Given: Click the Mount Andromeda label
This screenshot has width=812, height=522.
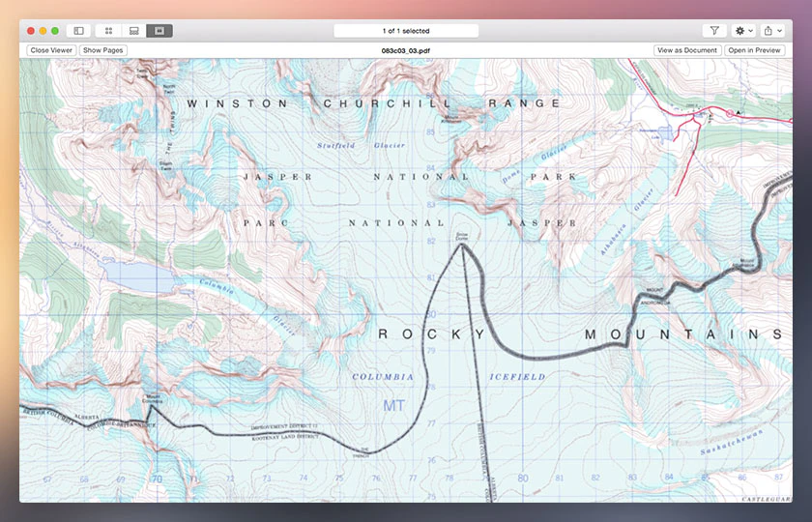Looking at the screenshot, I should pyautogui.click(x=655, y=296).
